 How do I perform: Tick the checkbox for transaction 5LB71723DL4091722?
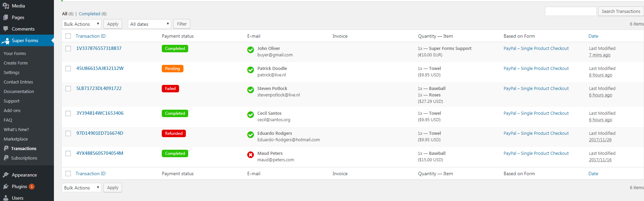[x=68, y=89]
